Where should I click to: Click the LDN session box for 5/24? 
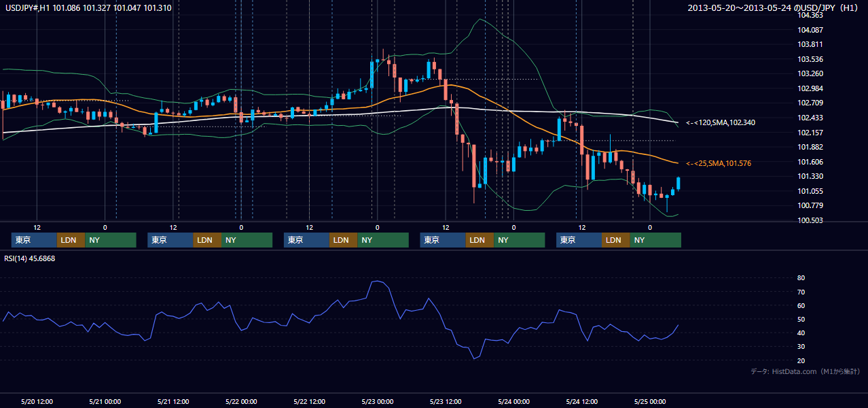pos(615,240)
